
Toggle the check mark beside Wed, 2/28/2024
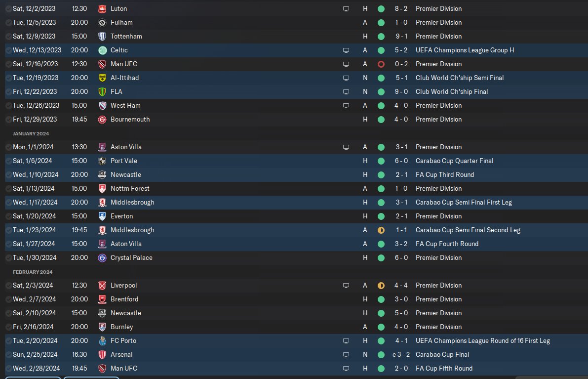pos(8,368)
